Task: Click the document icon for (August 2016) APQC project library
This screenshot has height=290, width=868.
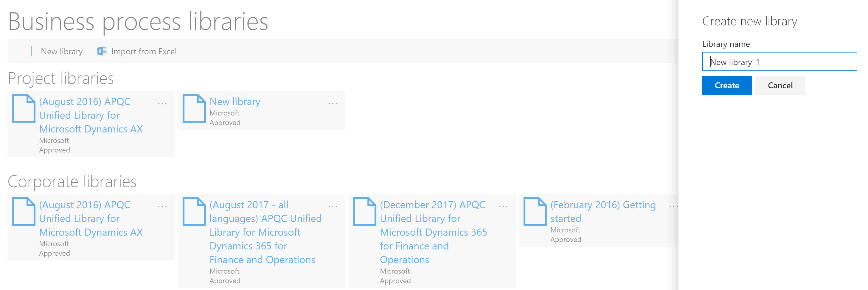Action: (24, 109)
